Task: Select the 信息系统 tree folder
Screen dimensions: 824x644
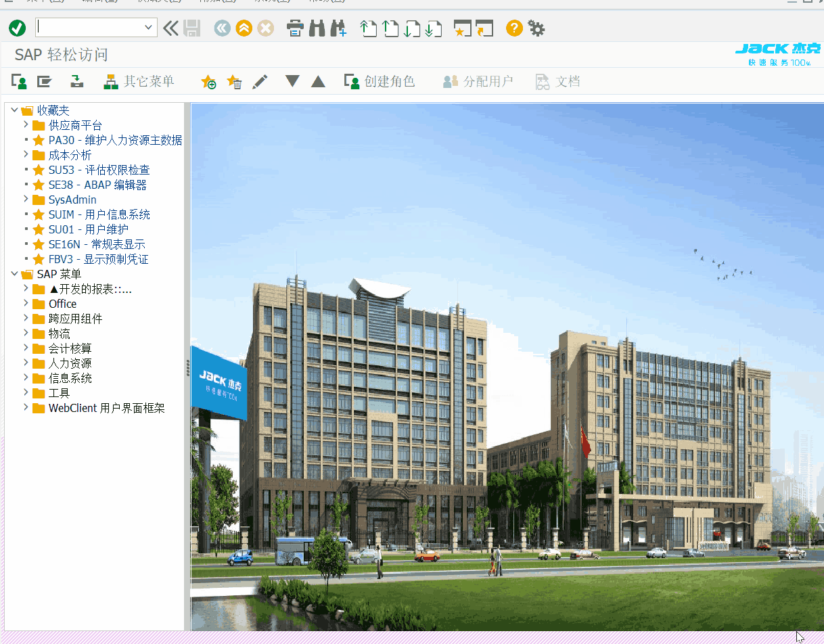Action: coord(70,378)
